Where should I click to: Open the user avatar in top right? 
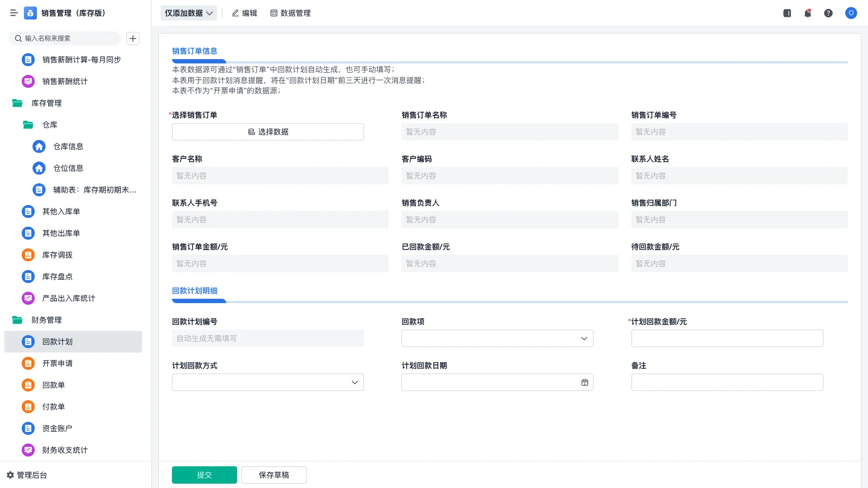tap(850, 13)
